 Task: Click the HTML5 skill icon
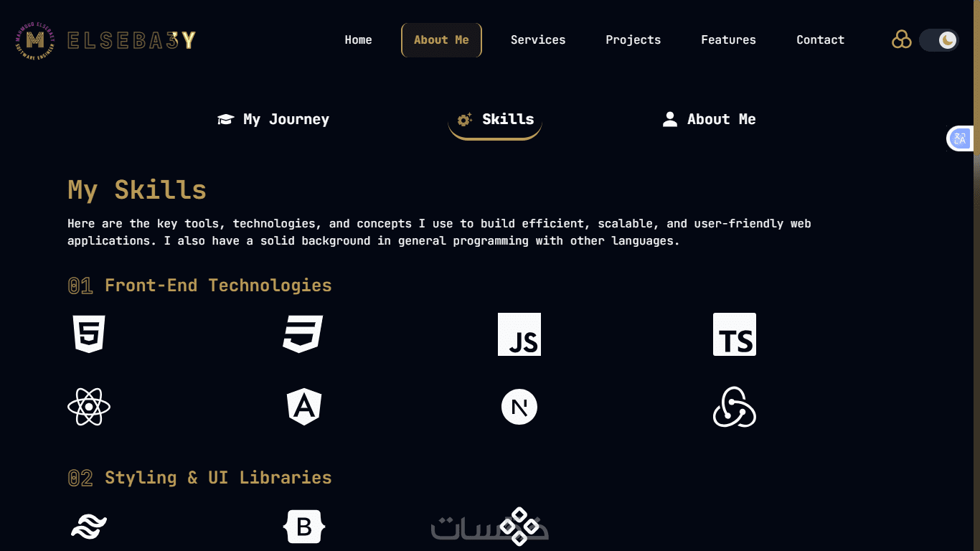point(89,334)
